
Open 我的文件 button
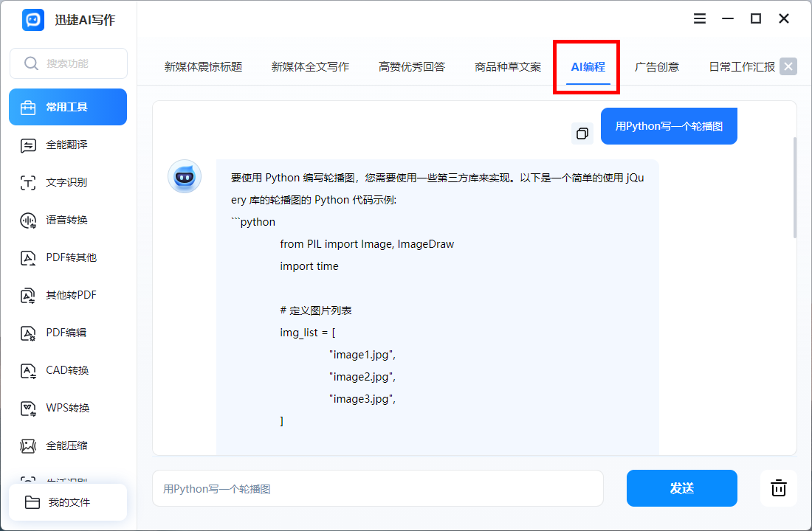[x=68, y=502]
